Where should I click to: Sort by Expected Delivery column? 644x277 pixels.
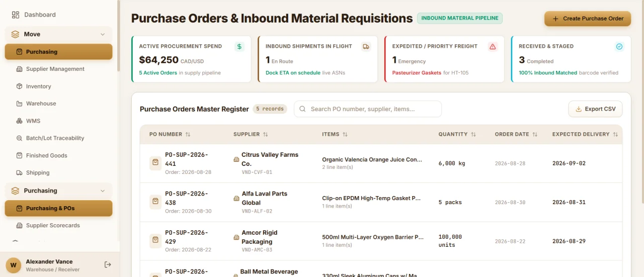click(x=585, y=135)
